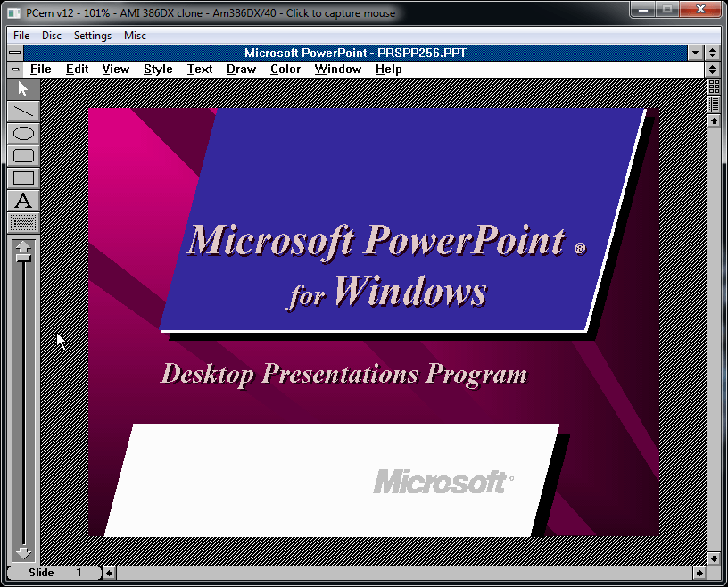Image resolution: width=728 pixels, height=587 pixels.
Task: Open PCem Settings menu
Action: coord(93,36)
